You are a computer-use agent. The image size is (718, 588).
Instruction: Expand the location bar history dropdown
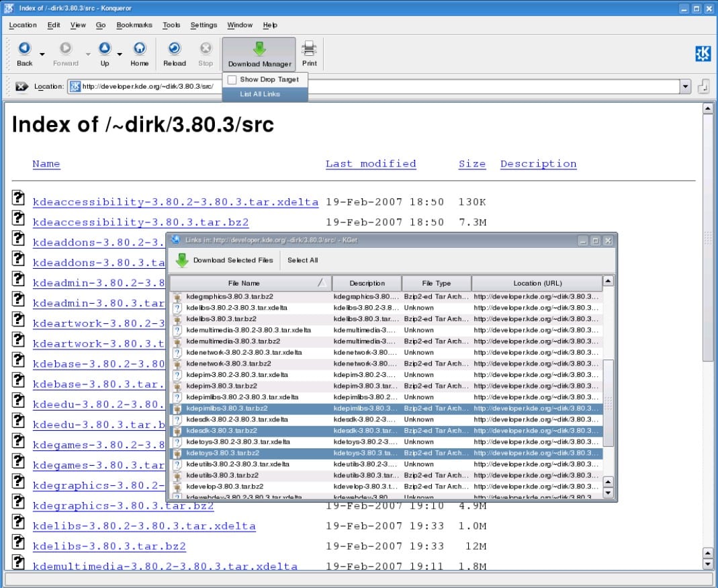pyautogui.click(x=685, y=86)
